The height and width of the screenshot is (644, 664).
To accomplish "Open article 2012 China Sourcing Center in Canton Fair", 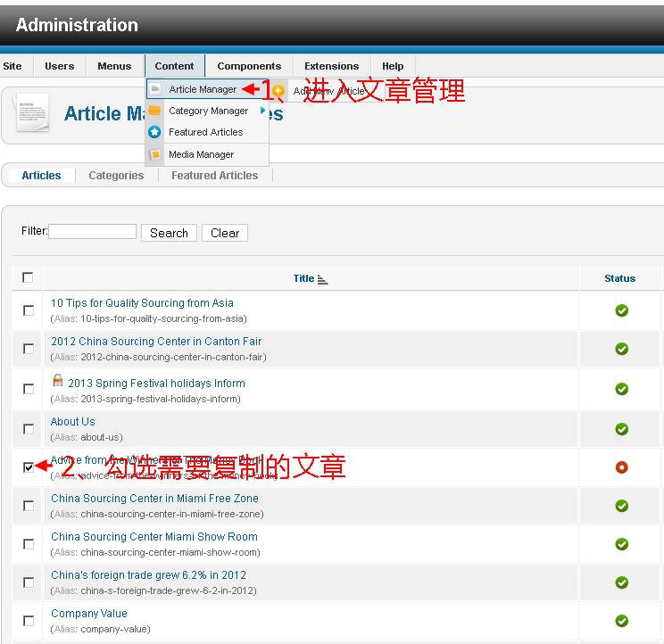I will (156, 342).
